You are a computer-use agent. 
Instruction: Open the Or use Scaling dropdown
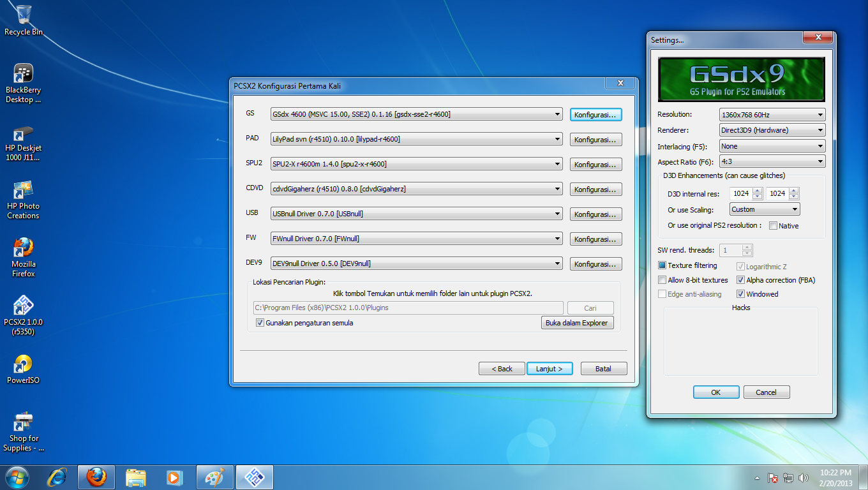765,209
